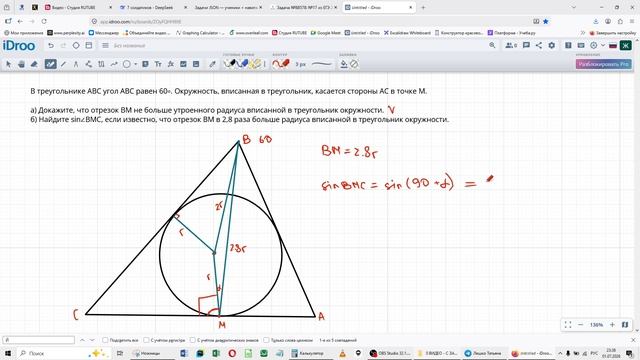Open the green Ж user avatar menu

click(625, 45)
